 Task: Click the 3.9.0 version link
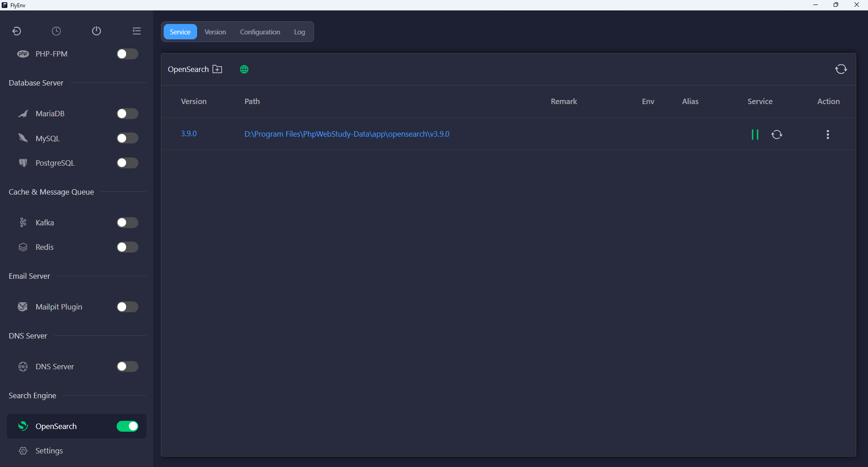[x=189, y=133]
